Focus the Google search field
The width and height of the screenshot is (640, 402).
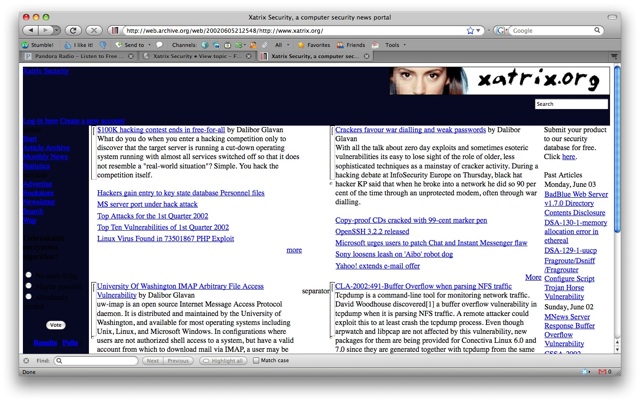tap(552, 31)
